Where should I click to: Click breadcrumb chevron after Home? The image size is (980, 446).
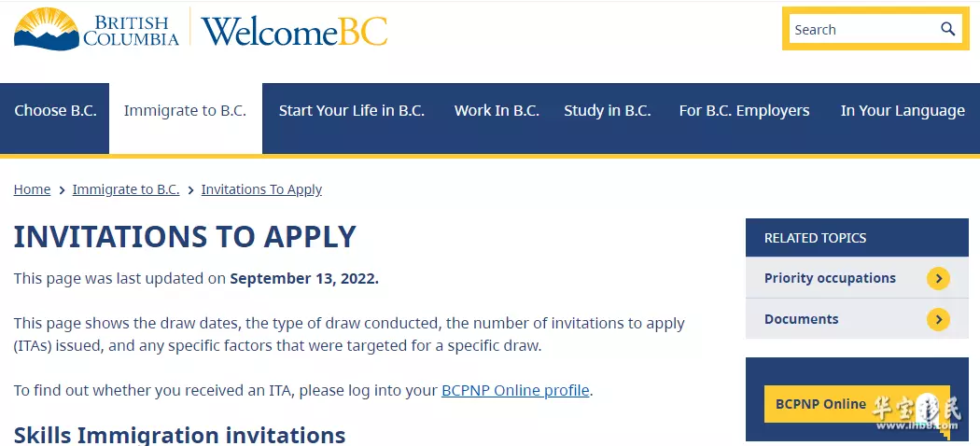coord(62,190)
